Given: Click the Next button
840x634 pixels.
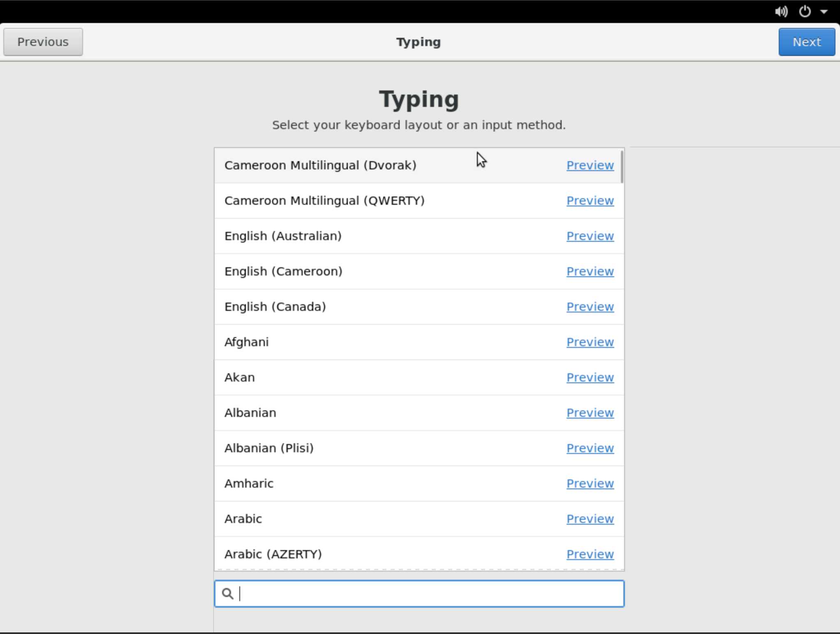Looking at the screenshot, I should [x=807, y=41].
